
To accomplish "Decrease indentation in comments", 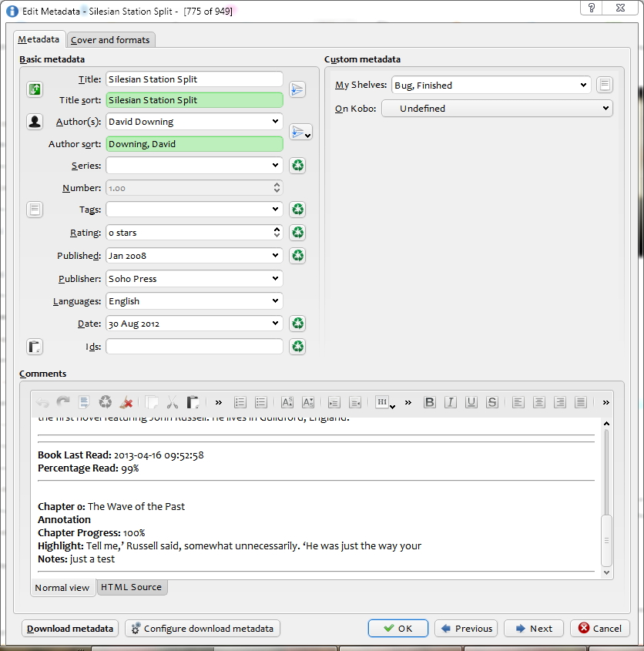I will [x=355, y=402].
